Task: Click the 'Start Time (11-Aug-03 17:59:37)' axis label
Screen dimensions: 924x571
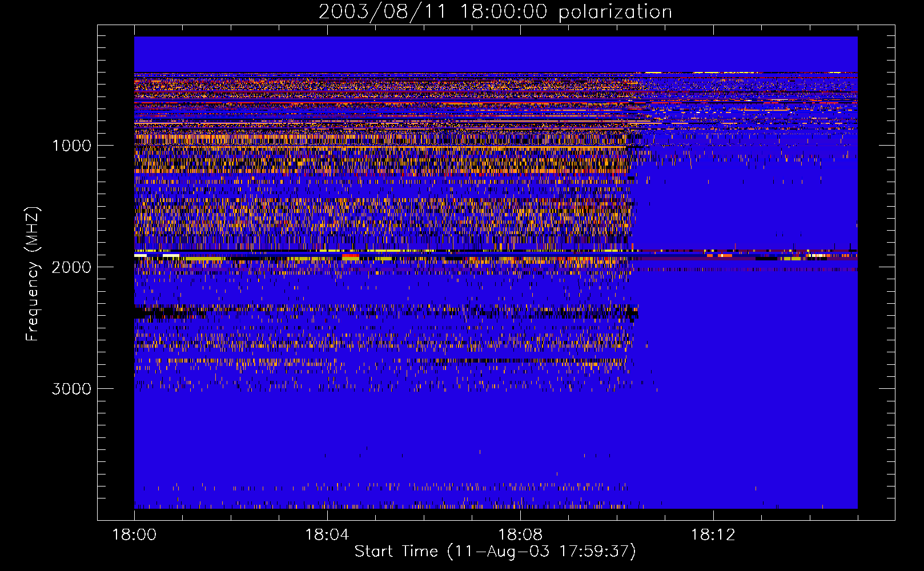Action: tap(495, 552)
